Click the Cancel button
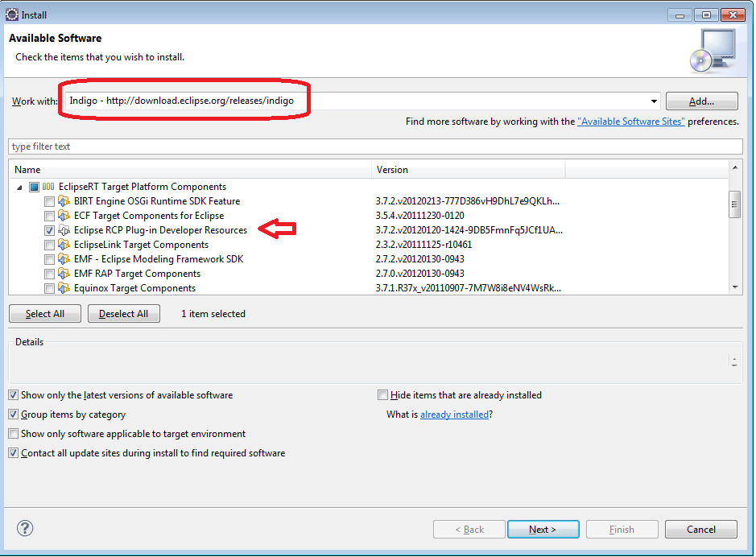756x557 pixels. [x=701, y=529]
